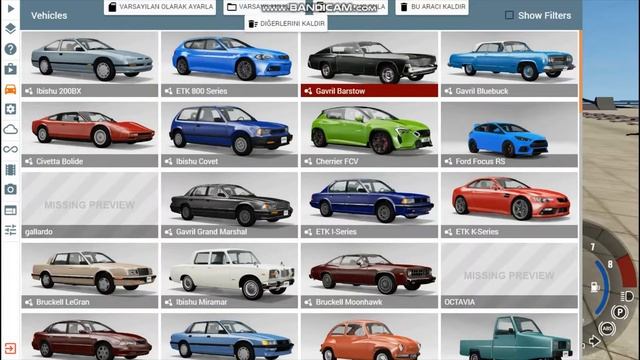Viewport: 640px width, 360px height.
Task: Open the layers icon in the sidebar
Action: tap(11, 28)
